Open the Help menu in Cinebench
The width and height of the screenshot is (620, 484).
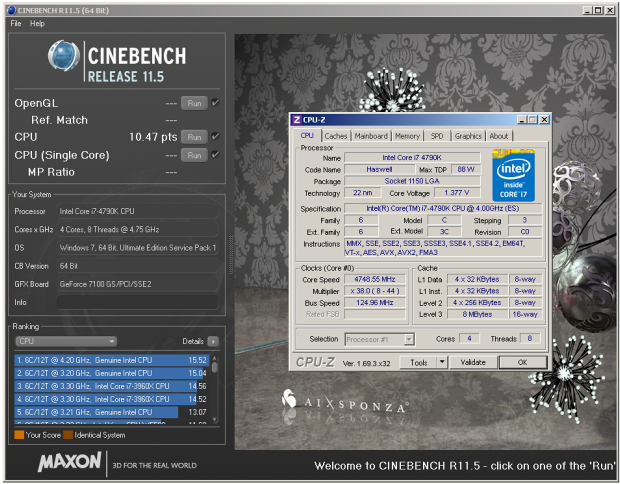coord(37,23)
